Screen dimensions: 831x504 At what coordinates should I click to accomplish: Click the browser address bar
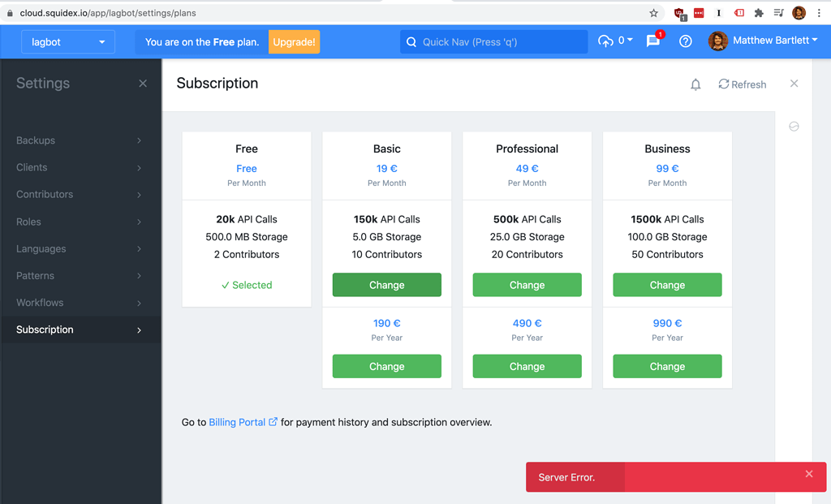243,13
